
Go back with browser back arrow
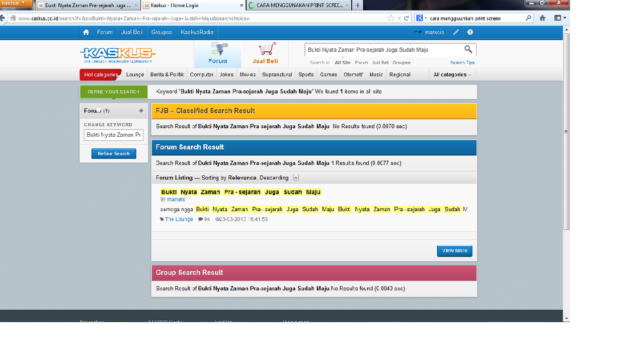click(x=4, y=18)
